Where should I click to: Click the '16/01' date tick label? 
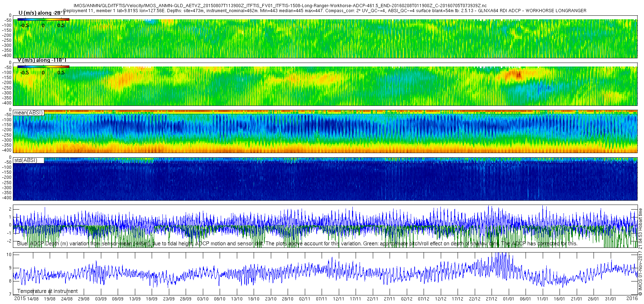click(560, 299)
